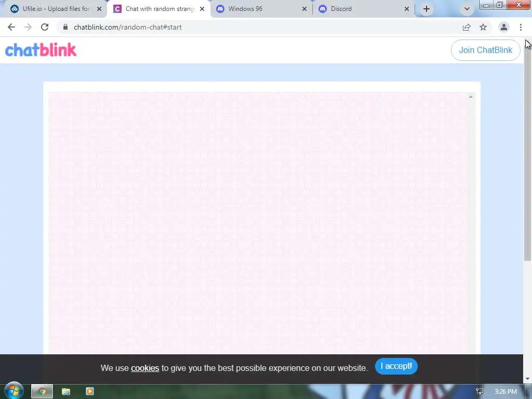Viewport: 532px width, 399px height.
Task: Minimize the Chrome window
Action: 486,5
